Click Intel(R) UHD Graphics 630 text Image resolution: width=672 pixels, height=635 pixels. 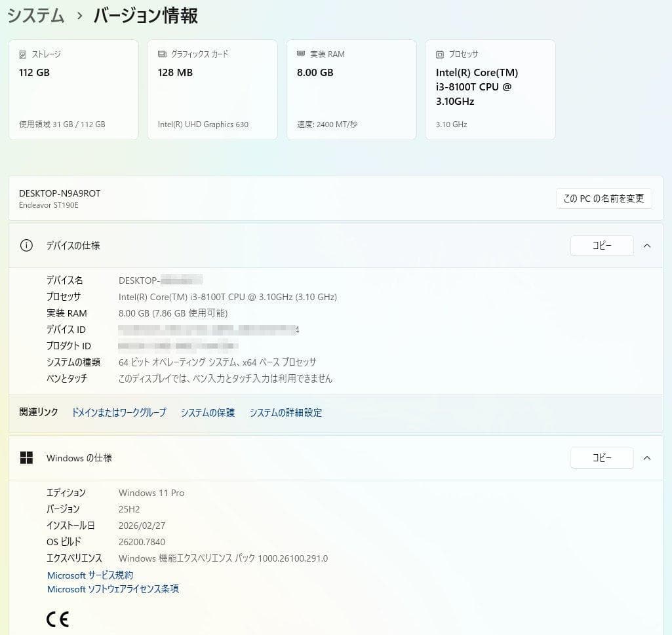203,125
